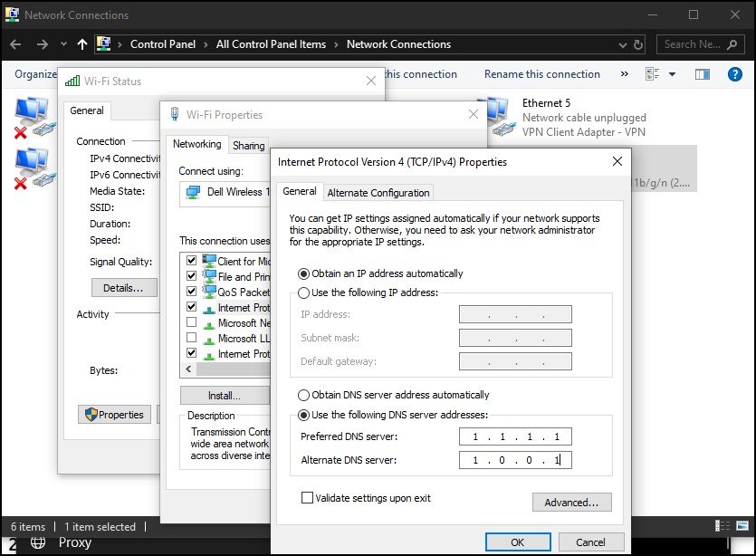756x556 pixels.
Task: Toggle File and Printer Sharing checkbox
Action: click(x=191, y=276)
